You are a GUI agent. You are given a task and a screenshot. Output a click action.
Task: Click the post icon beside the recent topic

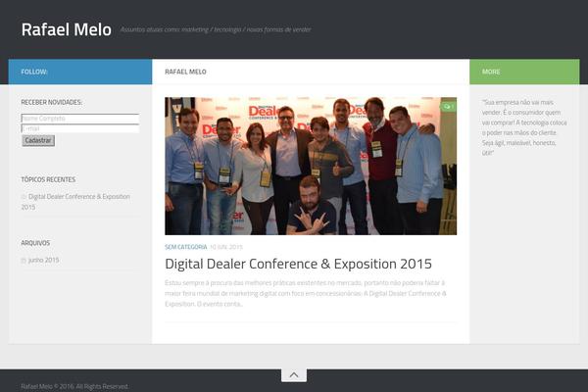point(24,197)
